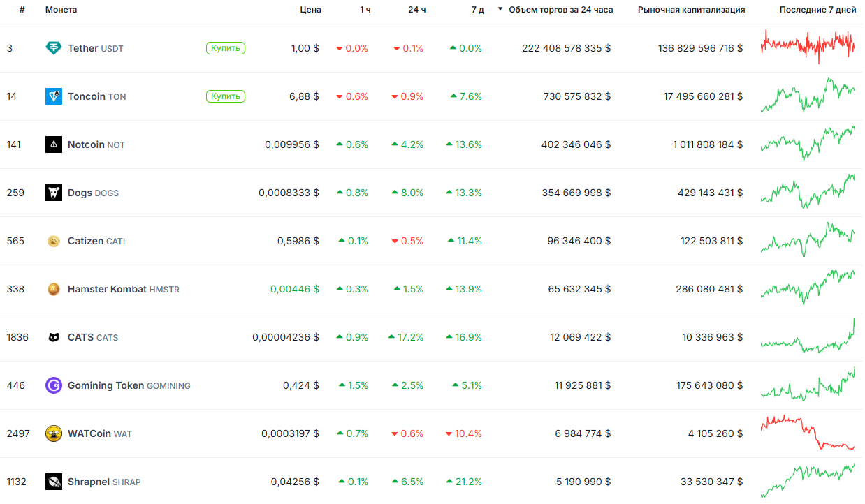Select Dogs 24h change 8.0%

(x=407, y=193)
